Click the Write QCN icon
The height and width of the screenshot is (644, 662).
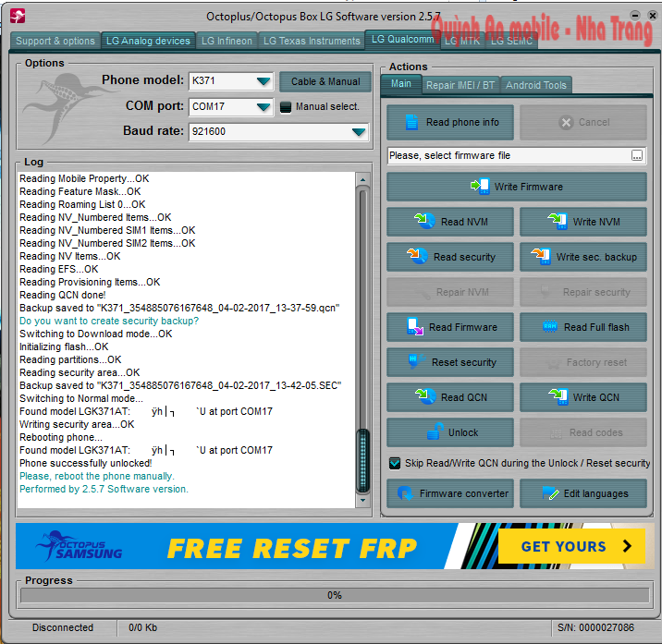click(558, 396)
